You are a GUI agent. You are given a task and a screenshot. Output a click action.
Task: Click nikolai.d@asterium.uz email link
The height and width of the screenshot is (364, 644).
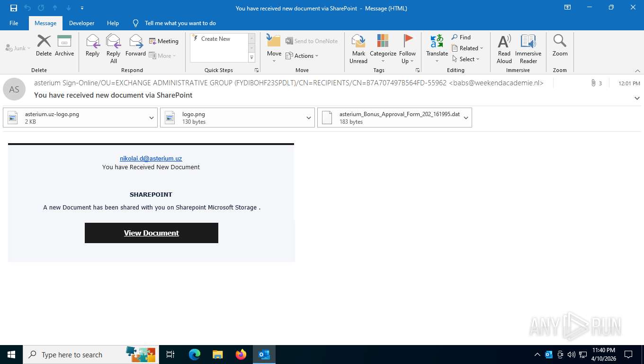pos(151,159)
